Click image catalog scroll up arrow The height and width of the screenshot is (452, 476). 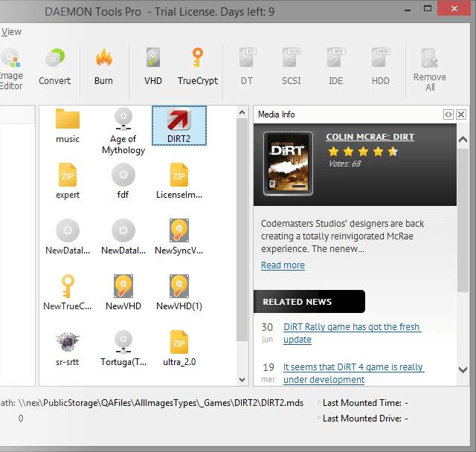tap(242, 112)
